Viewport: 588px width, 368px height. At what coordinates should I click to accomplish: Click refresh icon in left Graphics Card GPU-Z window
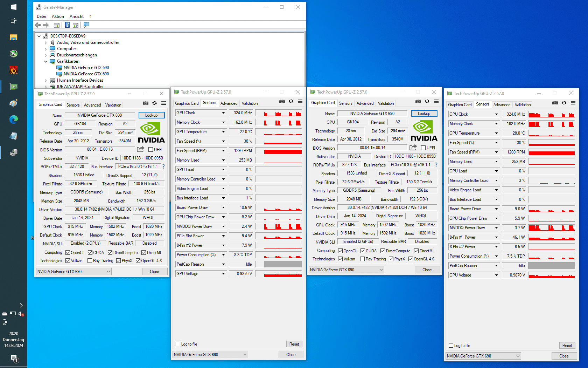[154, 103]
